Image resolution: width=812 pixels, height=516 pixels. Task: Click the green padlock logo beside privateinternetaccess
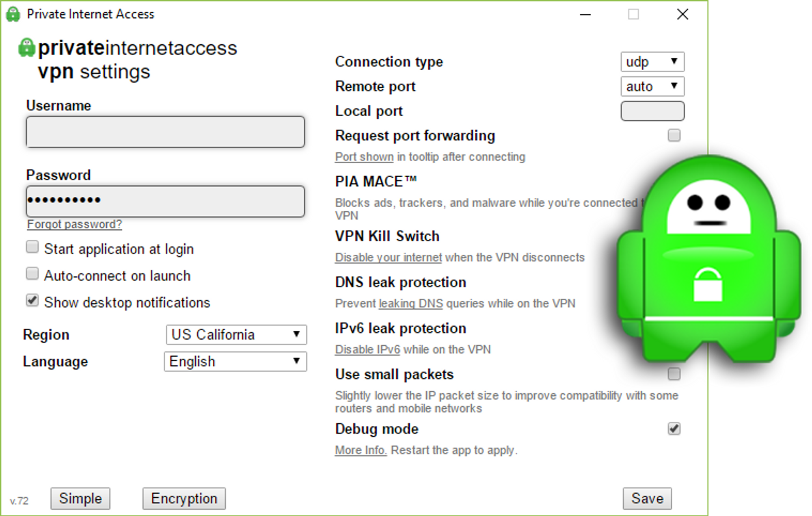click(27, 48)
